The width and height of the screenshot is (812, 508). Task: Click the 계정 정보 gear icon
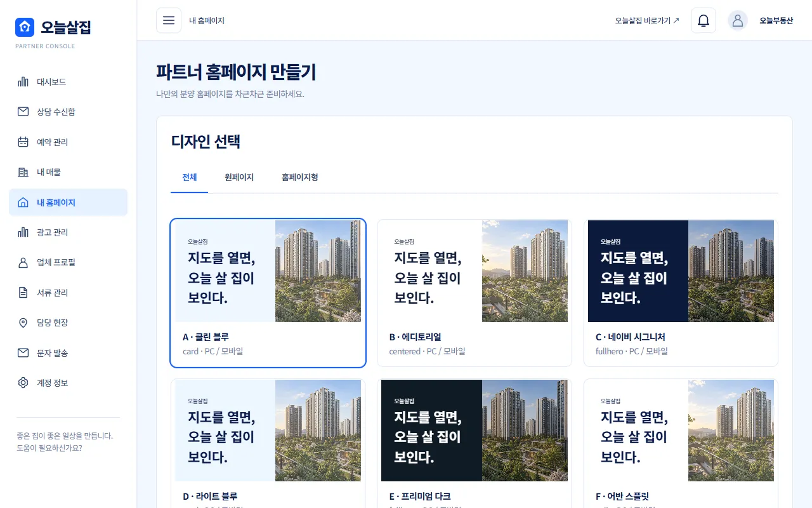[x=23, y=383]
